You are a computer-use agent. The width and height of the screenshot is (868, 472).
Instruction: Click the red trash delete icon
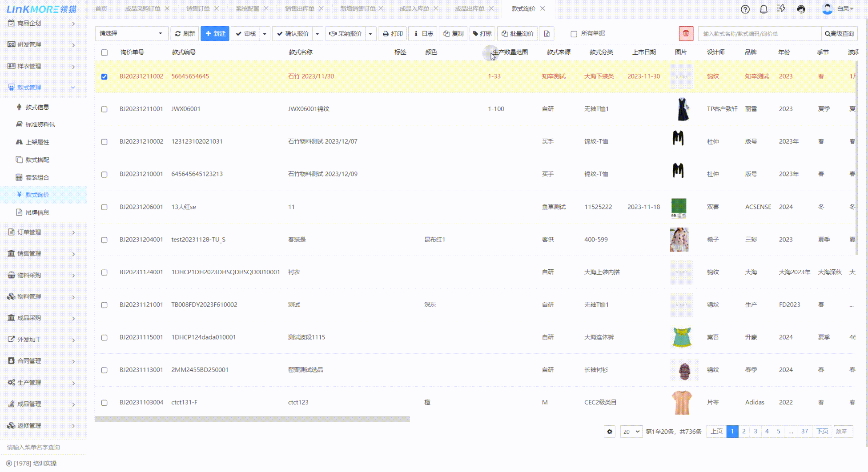(x=686, y=33)
